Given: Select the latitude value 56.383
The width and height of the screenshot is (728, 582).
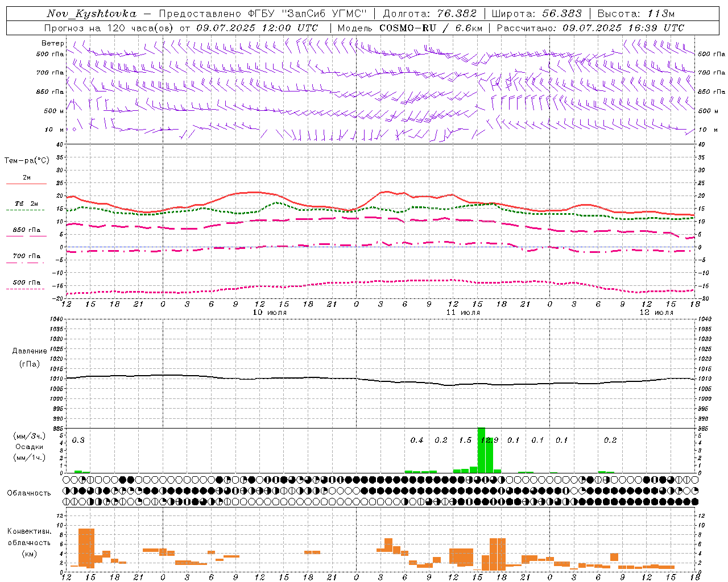Looking at the screenshot, I should [562, 14].
